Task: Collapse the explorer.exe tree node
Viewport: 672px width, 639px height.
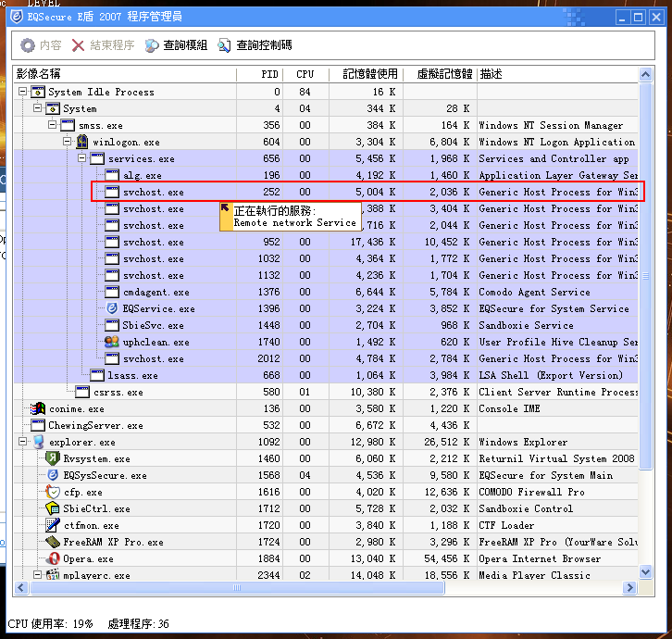Action: click(x=23, y=442)
